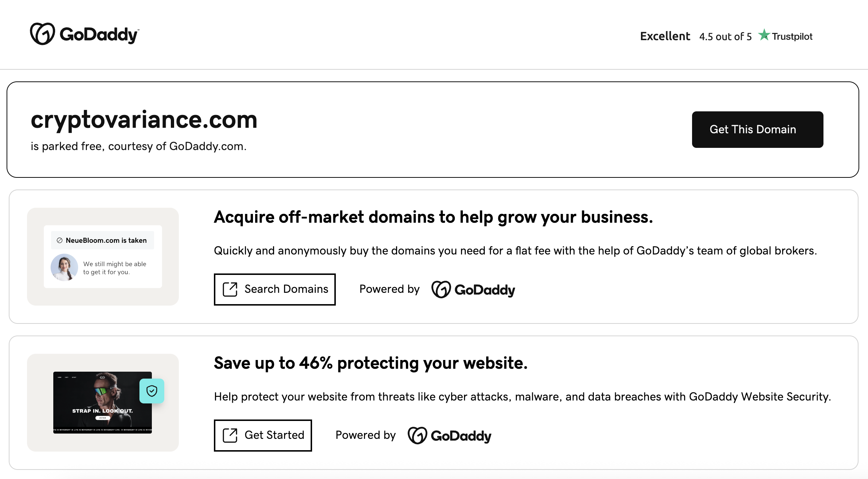
Task: Click the Acquire off-market domains heading
Action: pos(433,217)
